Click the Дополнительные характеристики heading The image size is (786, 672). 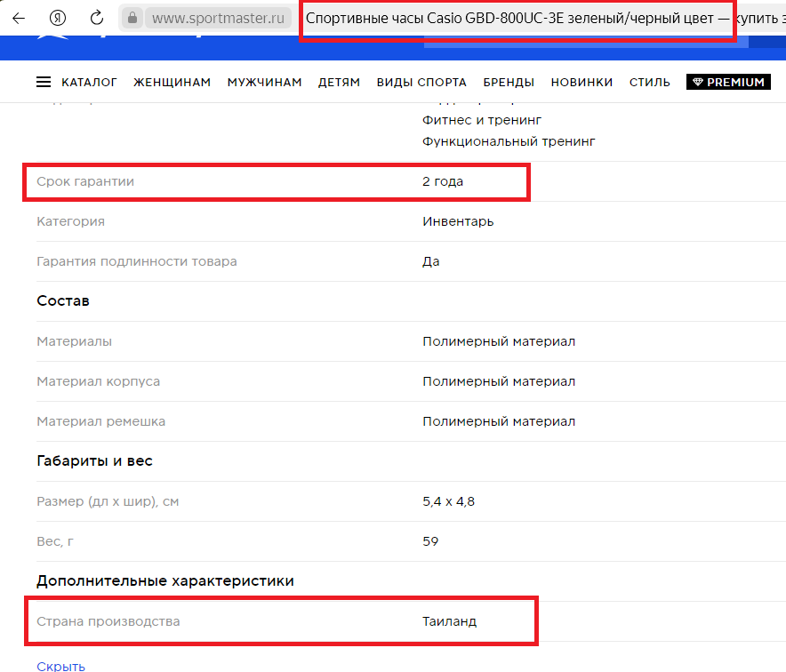click(x=165, y=581)
